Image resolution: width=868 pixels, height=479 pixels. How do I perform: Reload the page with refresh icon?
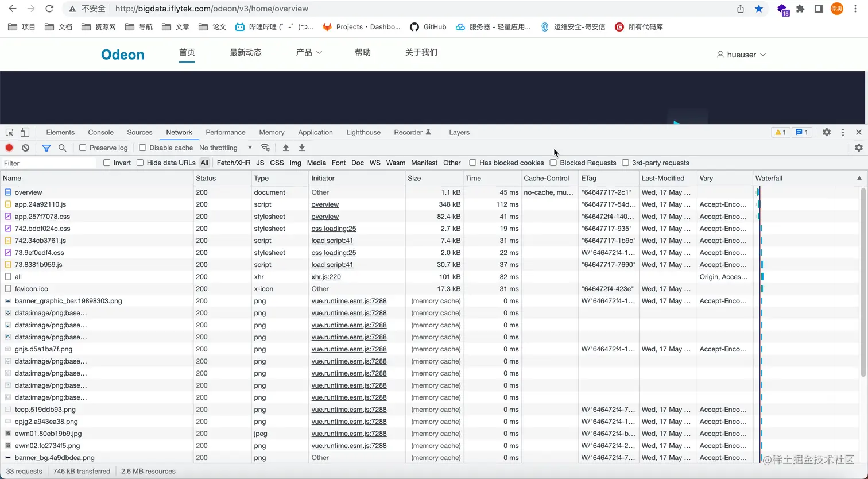point(49,9)
